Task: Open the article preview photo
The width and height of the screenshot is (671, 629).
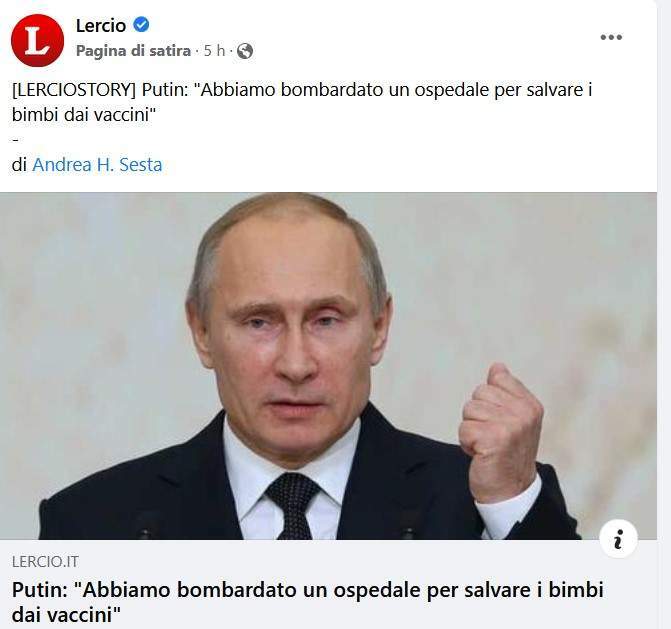Action: pyautogui.click(x=328, y=366)
